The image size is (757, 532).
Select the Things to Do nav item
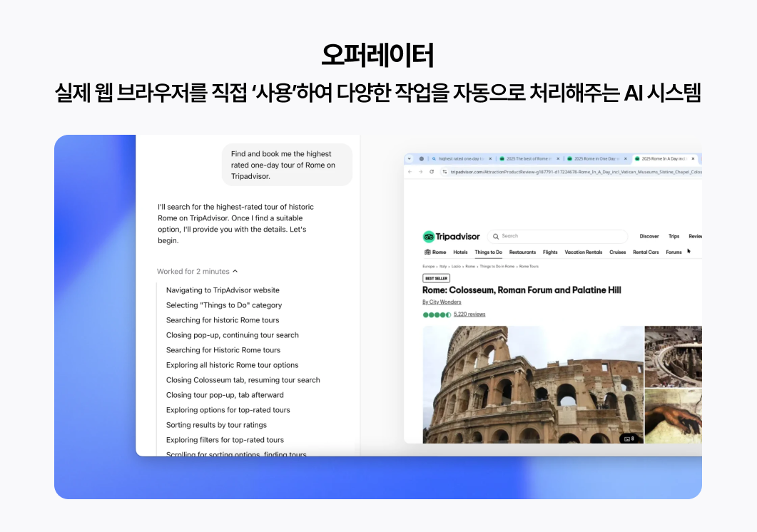click(x=488, y=252)
